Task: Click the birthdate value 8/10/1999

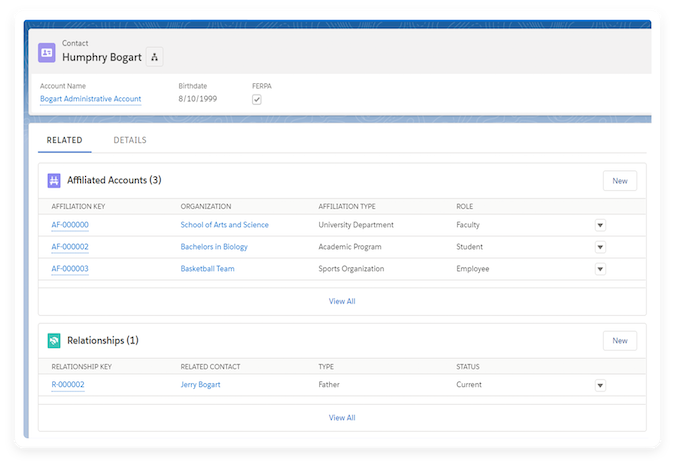Action: click(x=198, y=99)
